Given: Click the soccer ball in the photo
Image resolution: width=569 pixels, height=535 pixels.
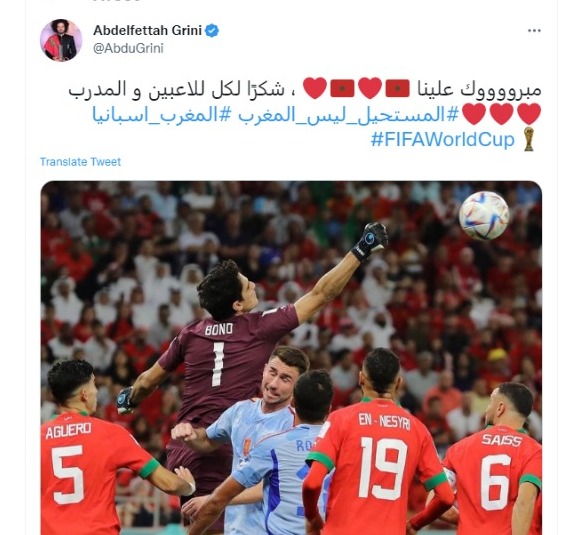Looking at the screenshot, I should coord(483,216).
